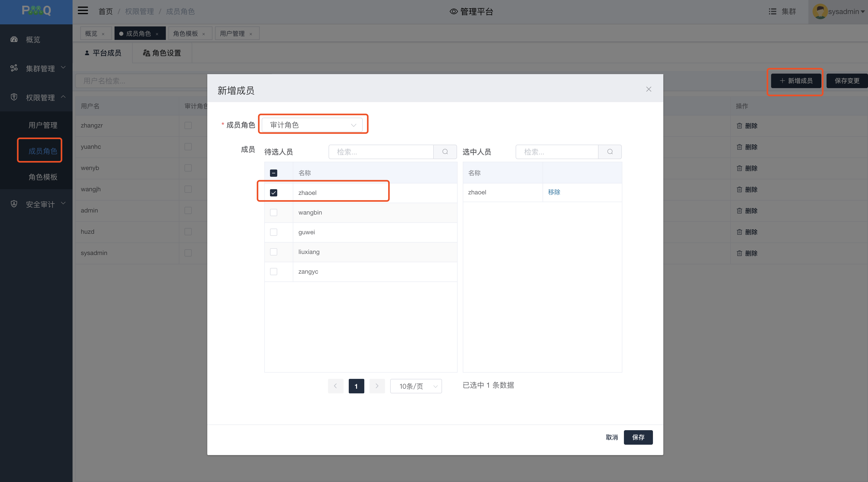Click the 概览 dashboard icon in sidebar

point(14,39)
